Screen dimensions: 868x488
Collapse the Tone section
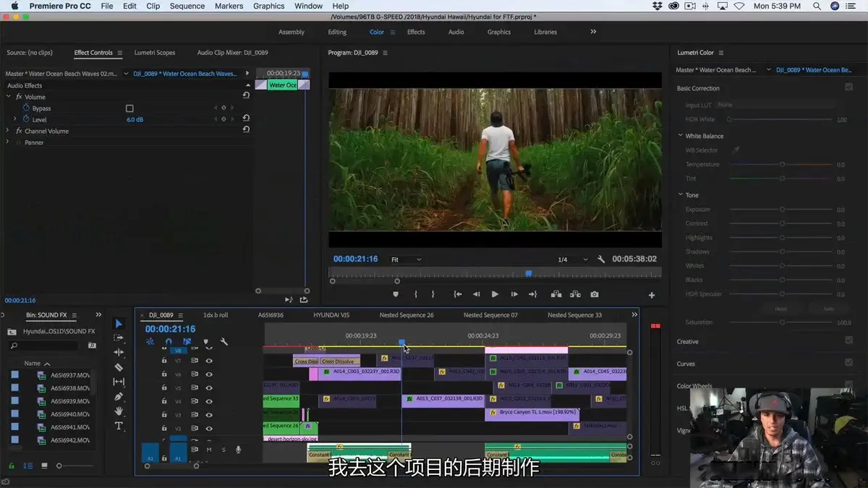pyautogui.click(x=681, y=195)
